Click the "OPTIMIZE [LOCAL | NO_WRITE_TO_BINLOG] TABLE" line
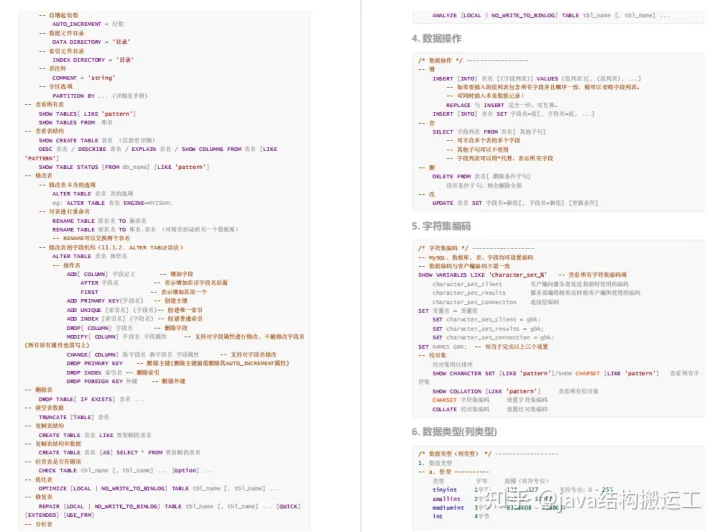 click(x=159, y=488)
